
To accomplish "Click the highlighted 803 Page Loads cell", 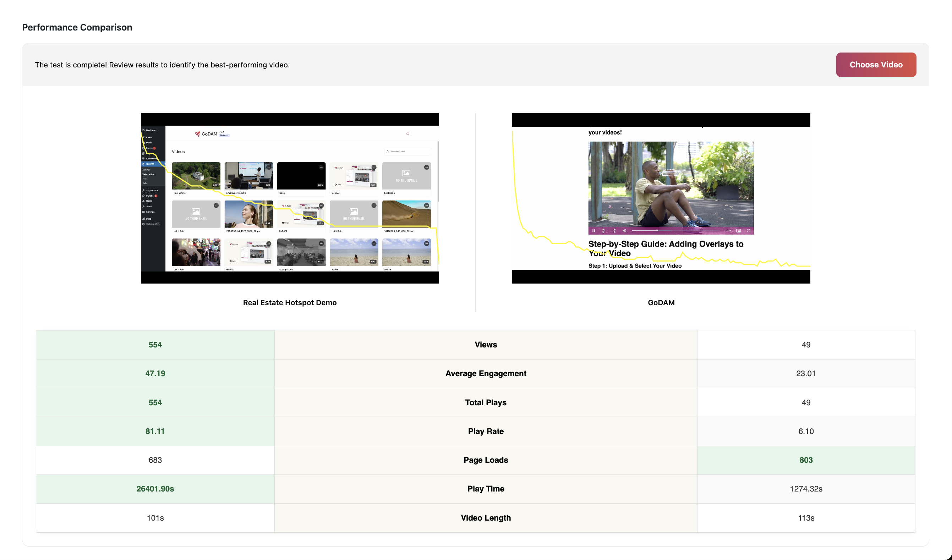I will [805, 460].
